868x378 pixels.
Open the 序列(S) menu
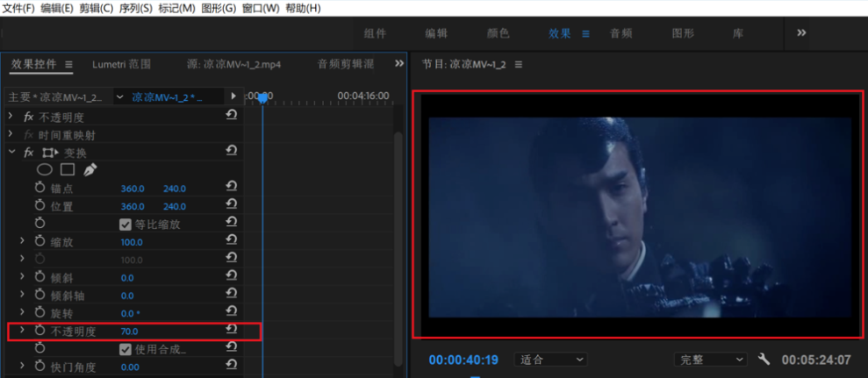[136, 8]
